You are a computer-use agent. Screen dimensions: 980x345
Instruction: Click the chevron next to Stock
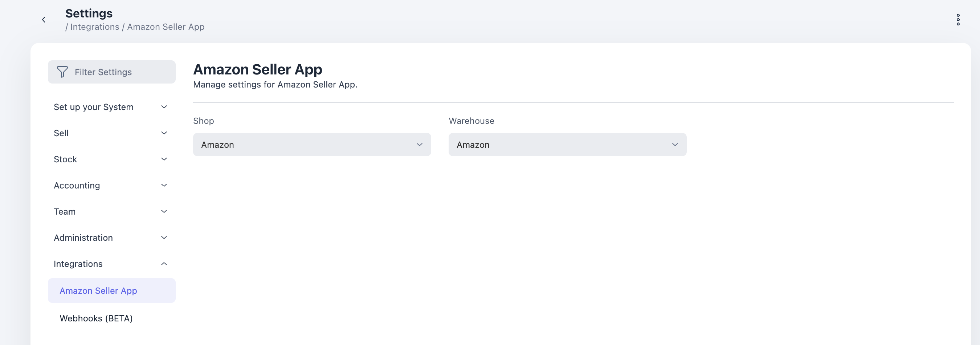click(x=164, y=159)
